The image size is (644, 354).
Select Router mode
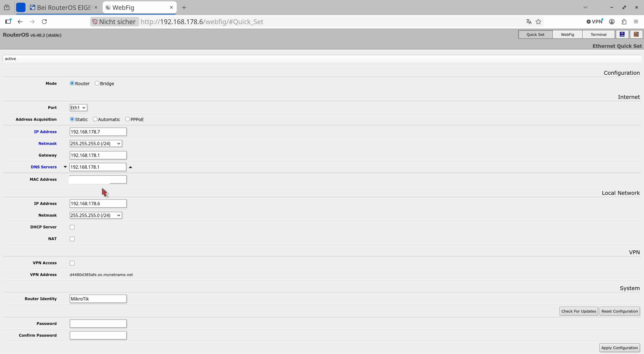pyautogui.click(x=72, y=83)
